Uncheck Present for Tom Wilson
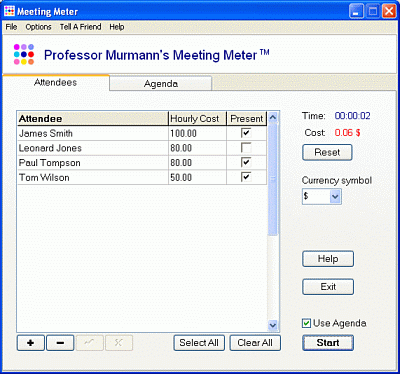Viewport: 400px width, 374px height. tap(246, 177)
